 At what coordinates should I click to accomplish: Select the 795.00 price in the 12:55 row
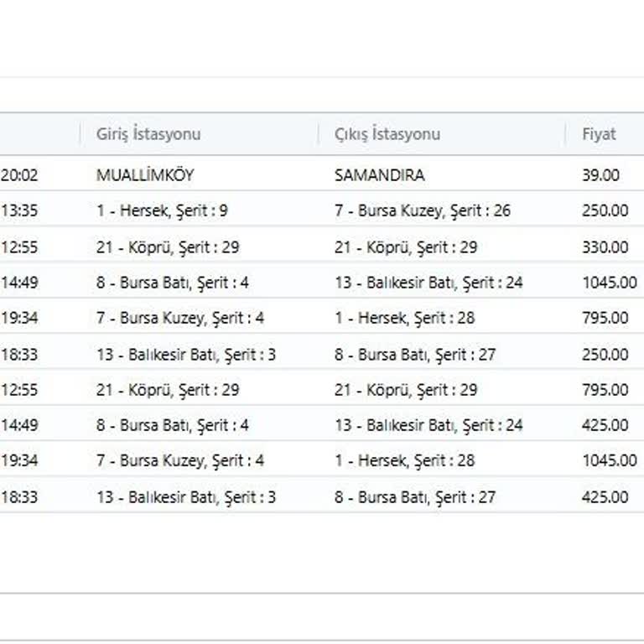[605, 390]
